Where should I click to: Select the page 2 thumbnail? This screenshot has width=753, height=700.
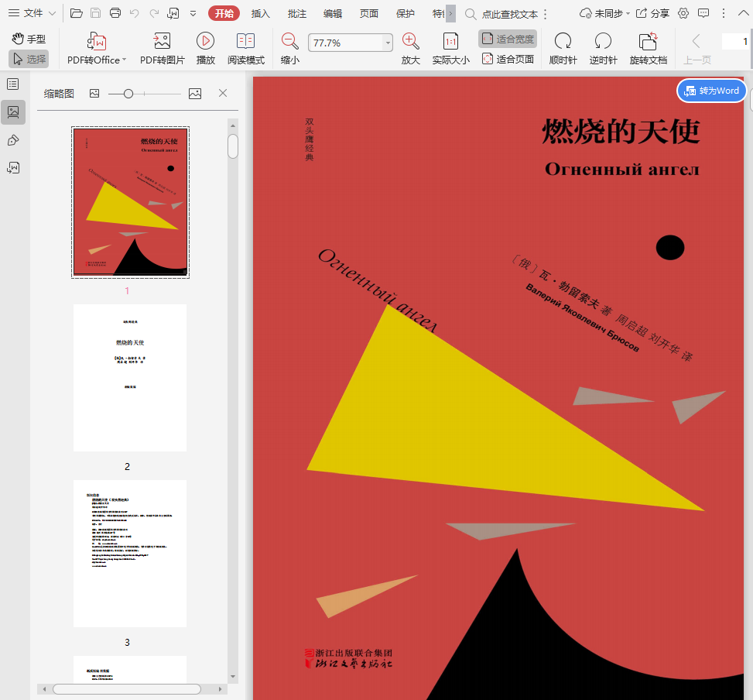point(130,378)
